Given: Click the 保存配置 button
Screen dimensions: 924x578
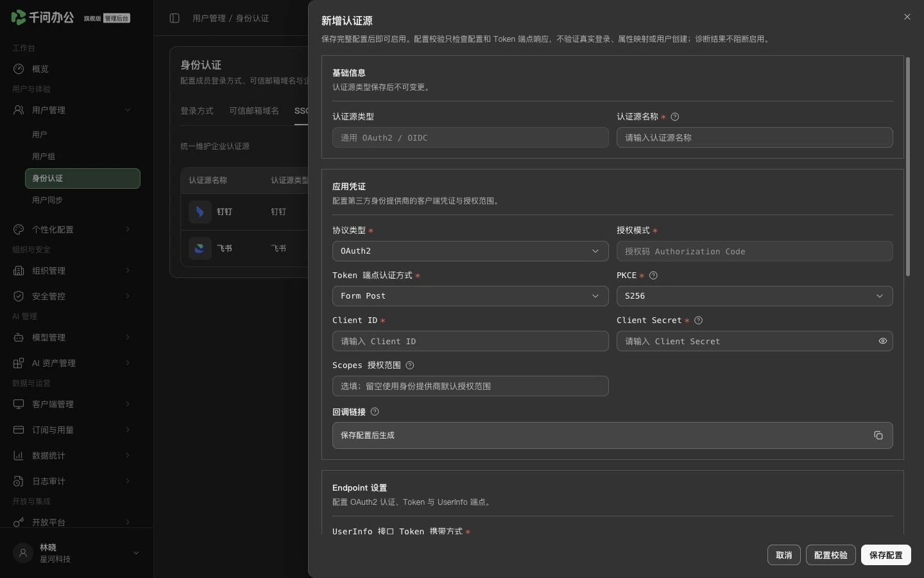Looking at the screenshot, I should [x=886, y=555].
